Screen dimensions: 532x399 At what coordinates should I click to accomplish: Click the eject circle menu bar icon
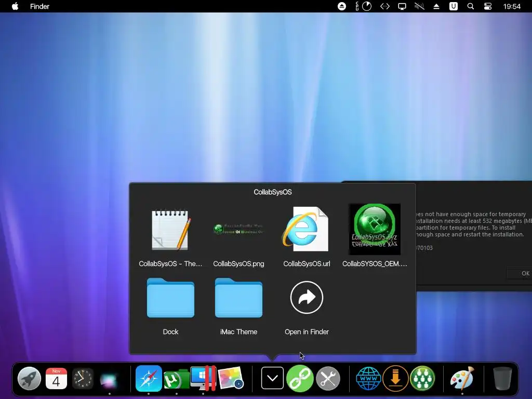(x=342, y=6)
